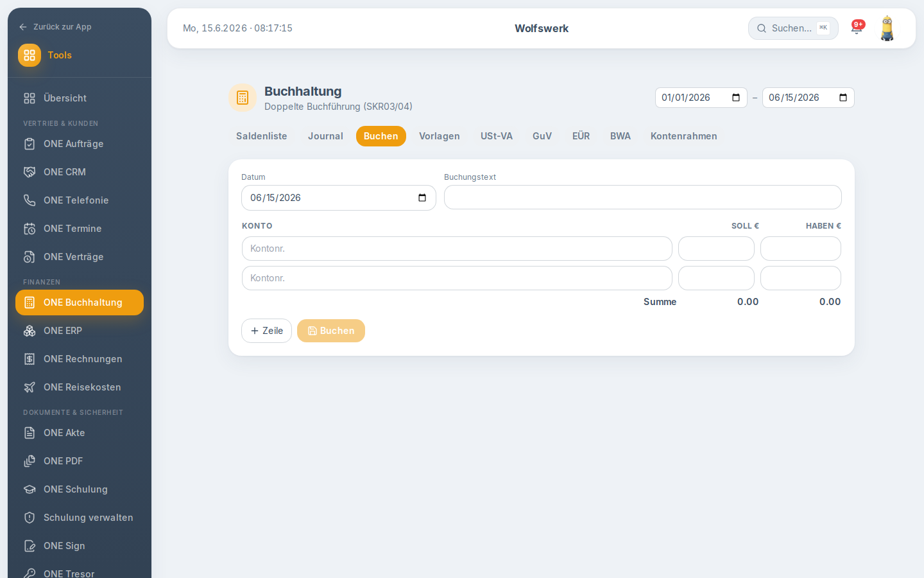Click ONE Aufträge clipboard icon
This screenshot has width=924, height=578.
click(x=30, y=144)
